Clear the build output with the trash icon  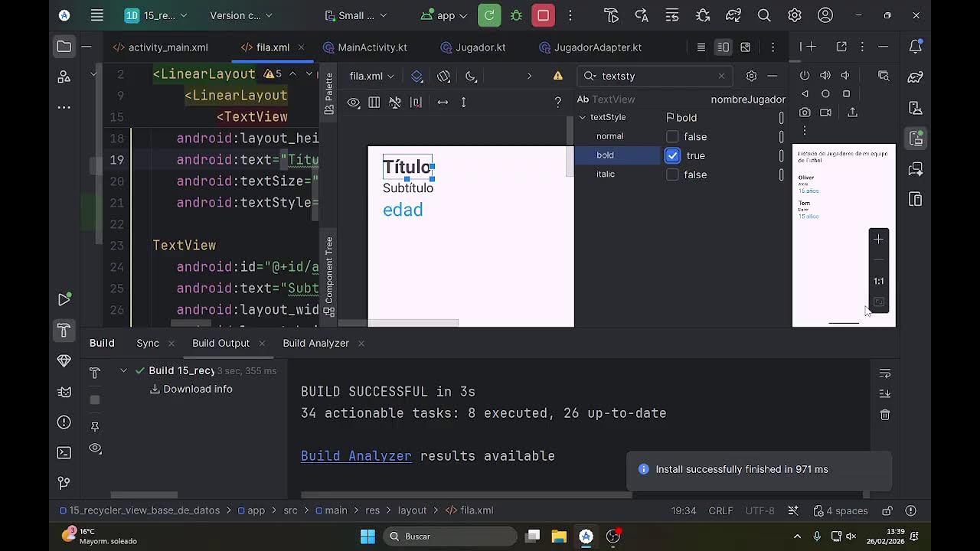pos(885,414)
